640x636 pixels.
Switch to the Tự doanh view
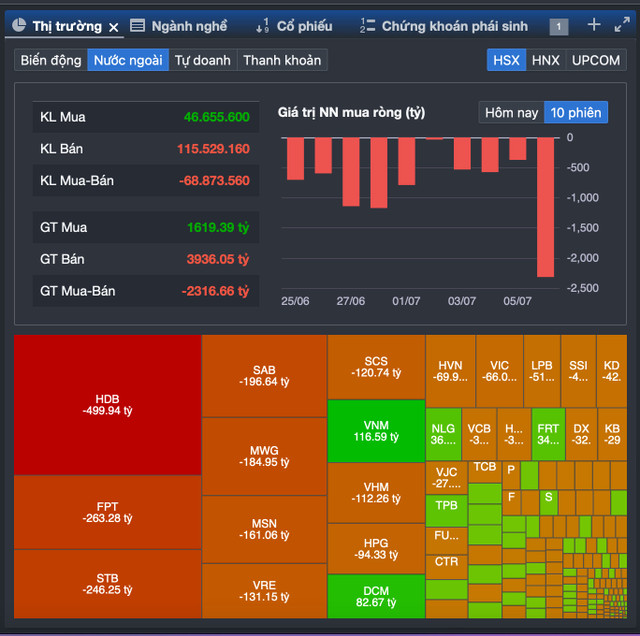click(202, 60)
